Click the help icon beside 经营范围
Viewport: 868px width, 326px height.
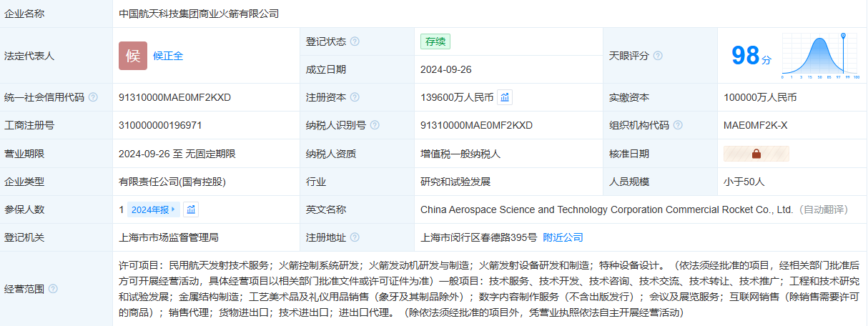[x=53, y=289]
